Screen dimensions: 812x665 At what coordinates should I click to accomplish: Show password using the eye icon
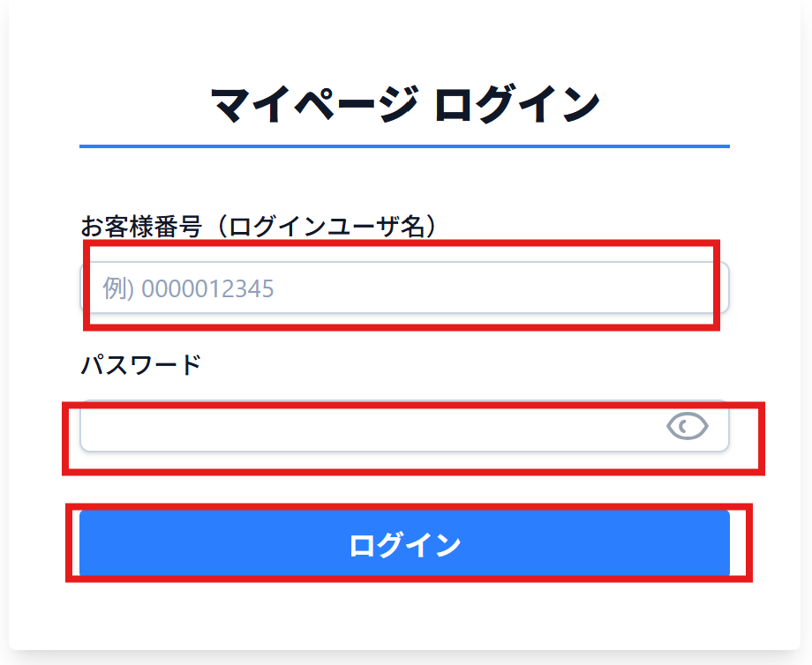[688, 427]
